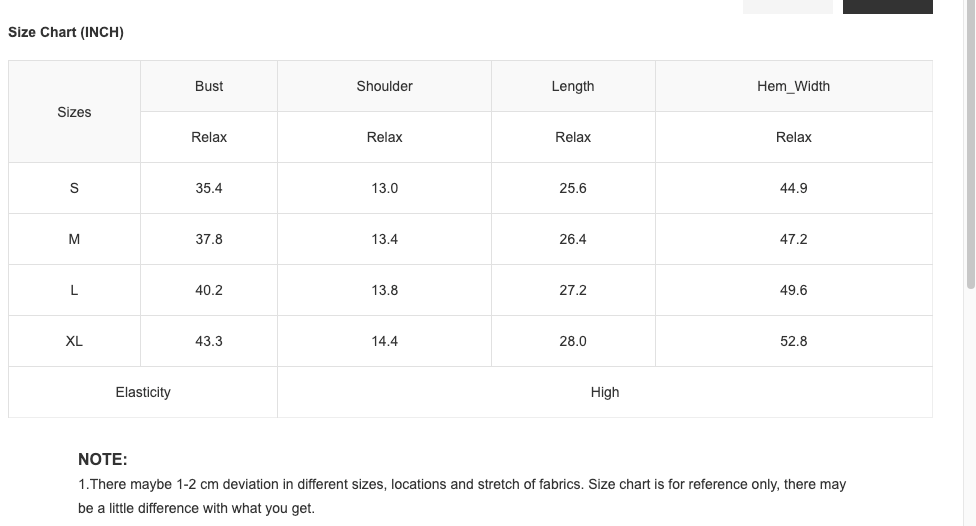The image size is (976, 526).
Task: Click the 13.4 shoulder value for M
Action: (384, 239)
